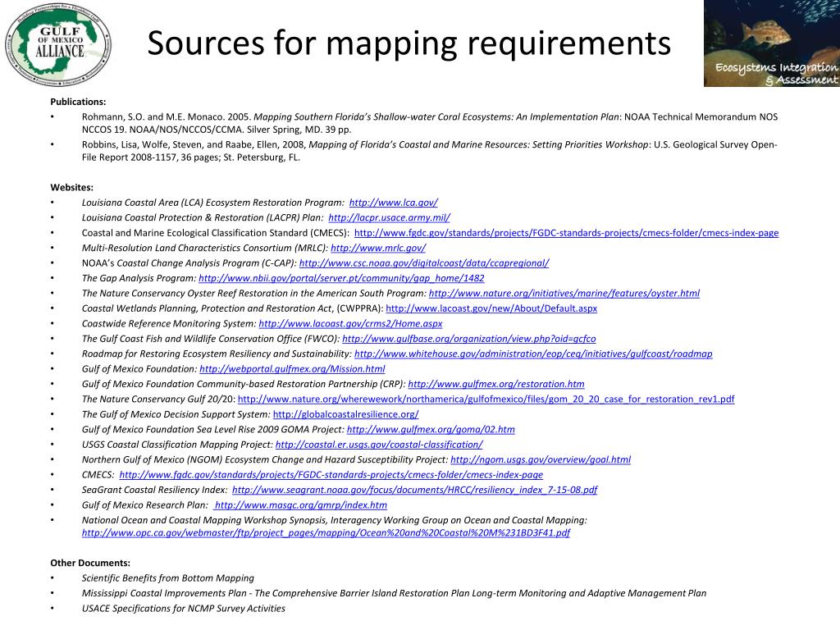Open the ngom.usgs.gov overview/goal.html link

(x=541, y=459)
